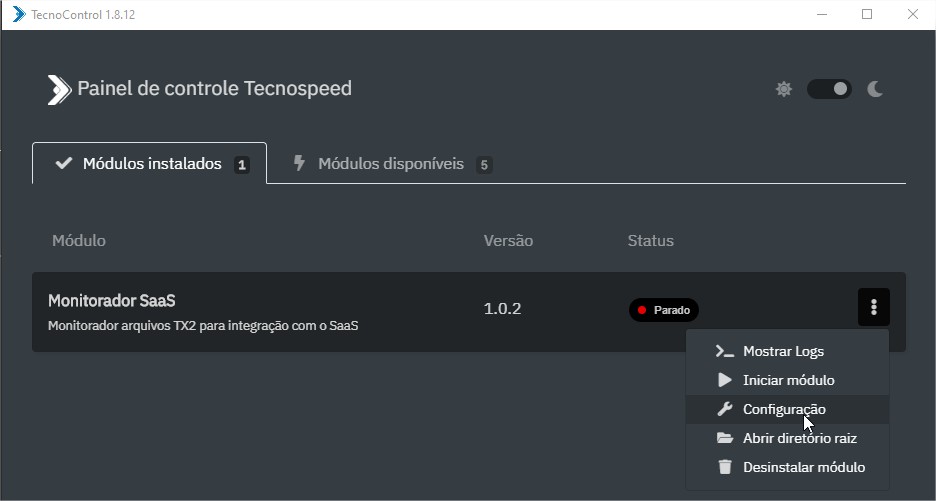This screenshot has width=936, height=501.
Task: Click the Parado status badge
Action: (x=664, y=310)
